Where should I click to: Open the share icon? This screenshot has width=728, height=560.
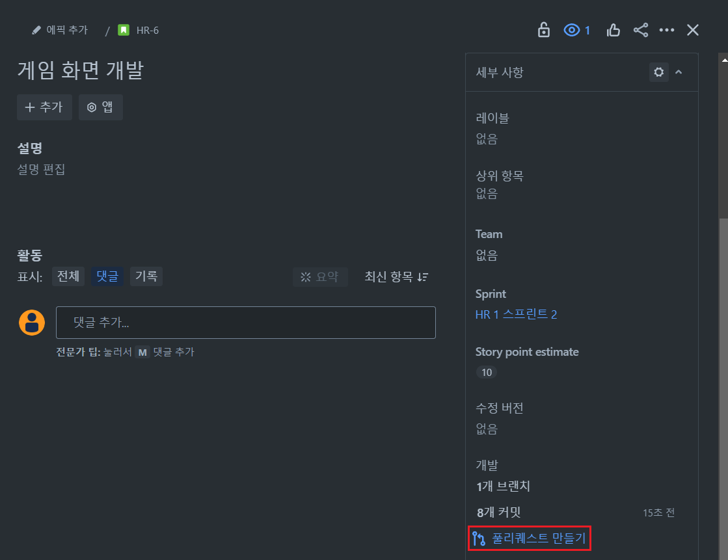click(x=641, y=30)
